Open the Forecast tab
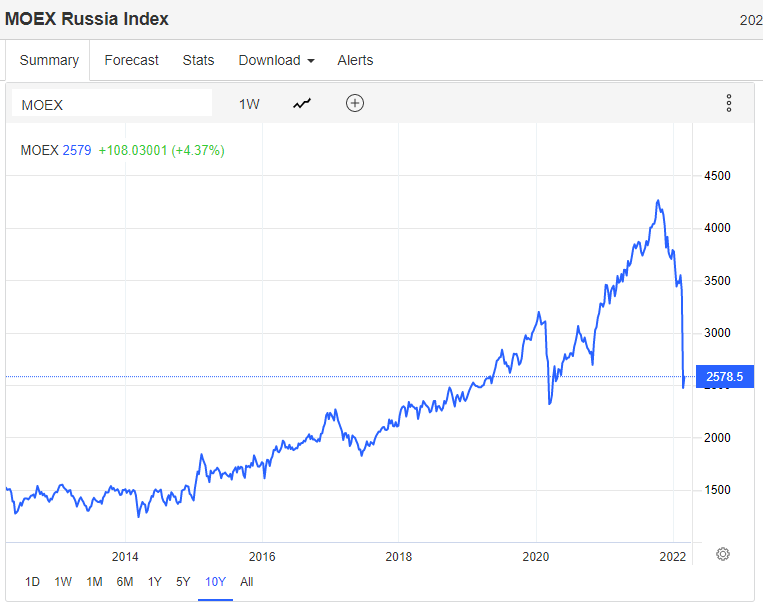Viewport: 763px width, 614px height. click(x=131, y=60)
